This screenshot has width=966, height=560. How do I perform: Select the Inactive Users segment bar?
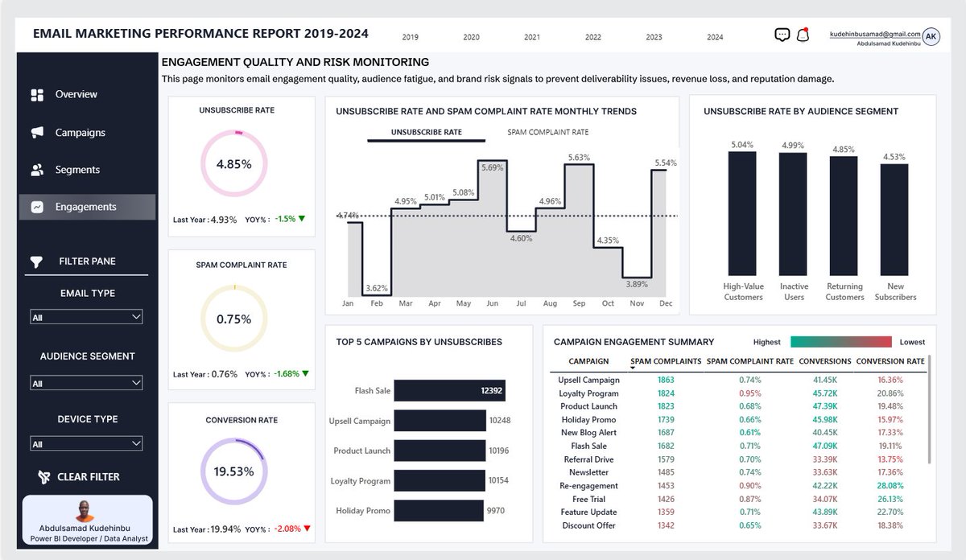click(793, 215)
